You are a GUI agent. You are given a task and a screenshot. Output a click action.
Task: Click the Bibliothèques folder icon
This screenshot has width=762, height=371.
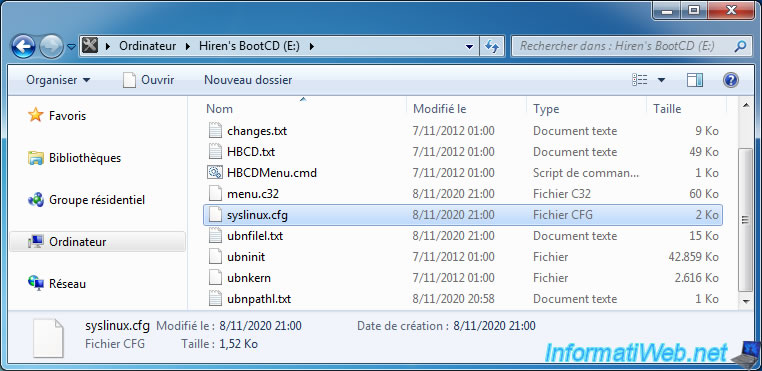35,158
